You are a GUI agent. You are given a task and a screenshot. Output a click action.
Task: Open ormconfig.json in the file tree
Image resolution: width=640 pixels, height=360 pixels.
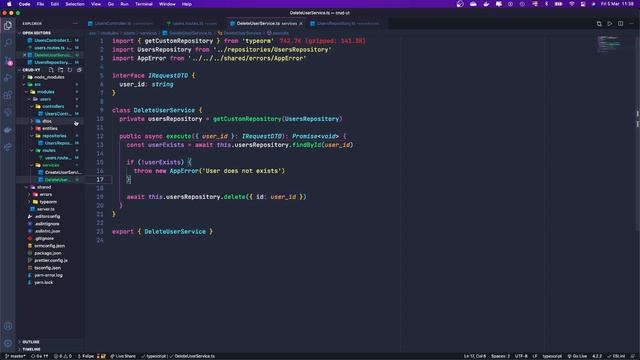(x=49, y=246)
